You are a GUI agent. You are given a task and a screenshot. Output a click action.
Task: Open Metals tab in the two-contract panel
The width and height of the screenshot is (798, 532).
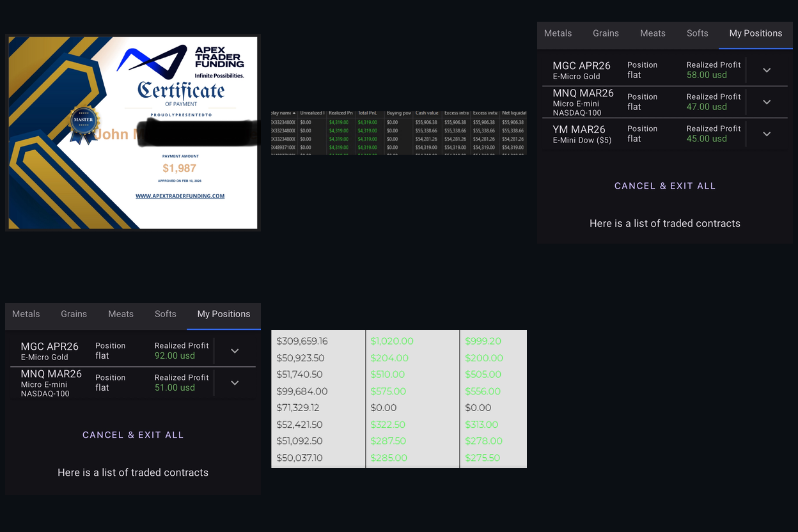pos(26,314)
